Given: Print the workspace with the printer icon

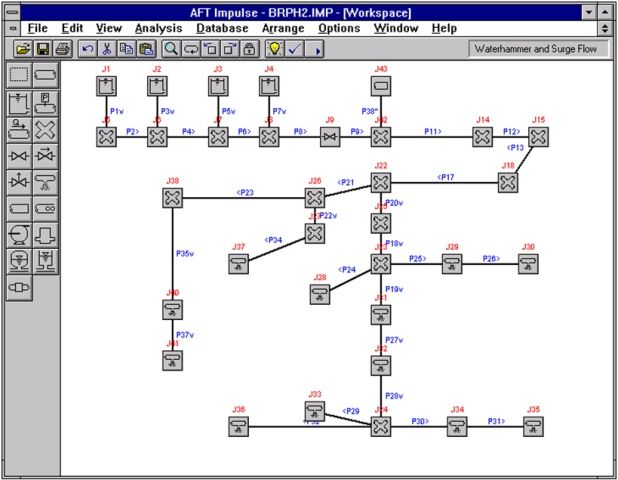Looking at the screenshot, I should (62, 49).
